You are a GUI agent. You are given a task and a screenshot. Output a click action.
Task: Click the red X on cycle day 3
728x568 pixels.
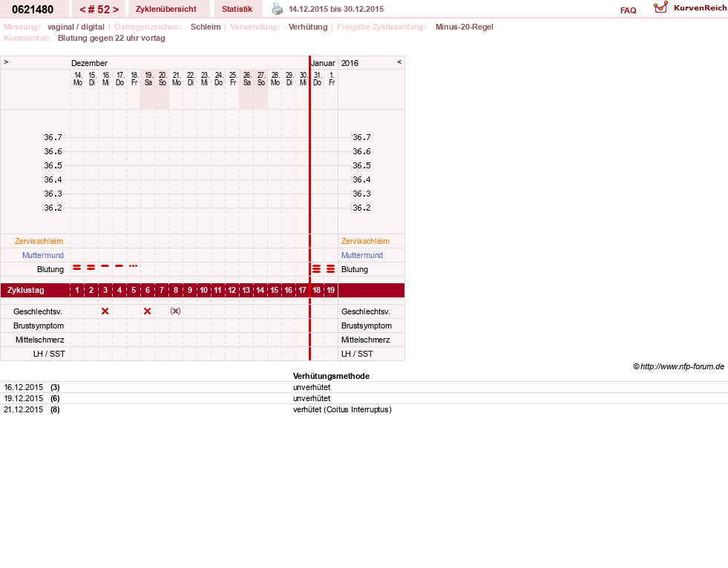point(105,311)
